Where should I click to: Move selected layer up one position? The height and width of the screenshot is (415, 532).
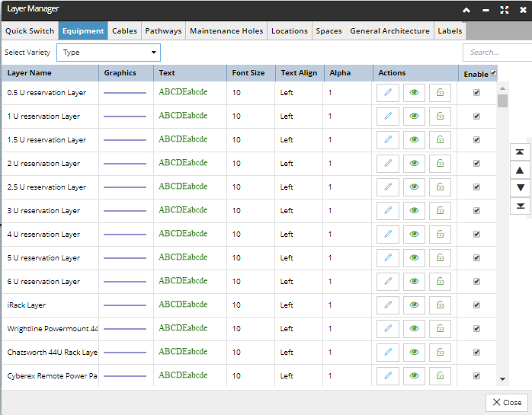pos(520,170)
